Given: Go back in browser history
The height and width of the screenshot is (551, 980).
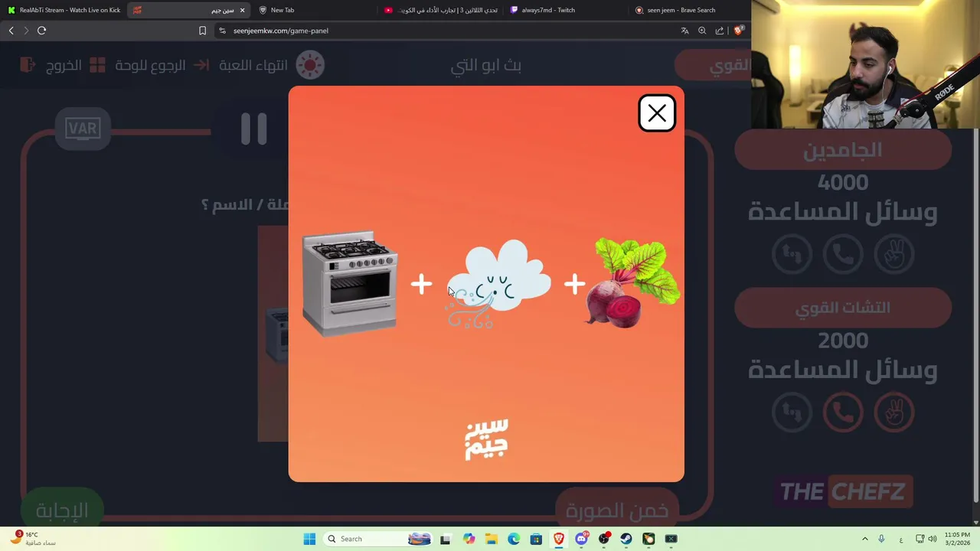Looking at the screenshot, I should (x=11, y=31).
